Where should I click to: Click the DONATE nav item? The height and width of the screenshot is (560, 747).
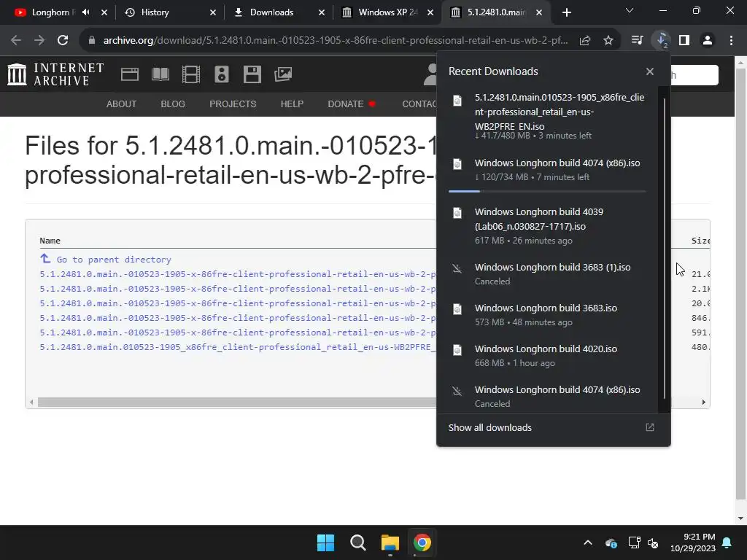[352, 104]
